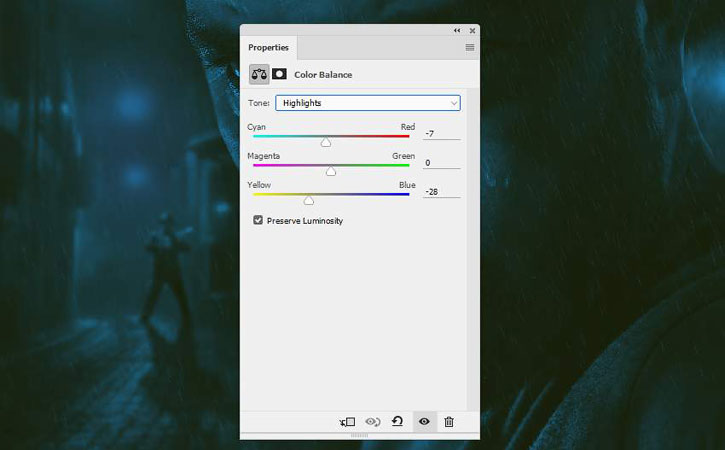
Task: Click the Yellow-Blue value field showing -28
Action: click(x=442, y=191)
